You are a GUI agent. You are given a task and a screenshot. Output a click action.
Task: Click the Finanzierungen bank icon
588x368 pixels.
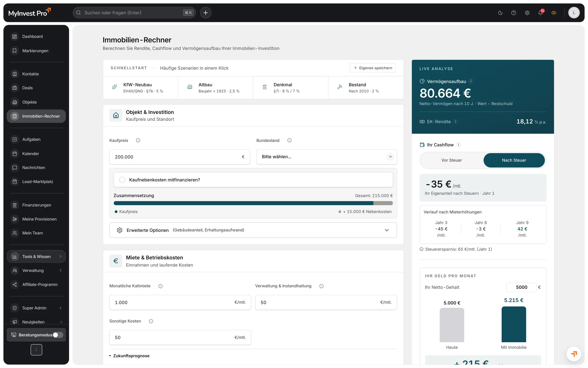tap(14, 205)
